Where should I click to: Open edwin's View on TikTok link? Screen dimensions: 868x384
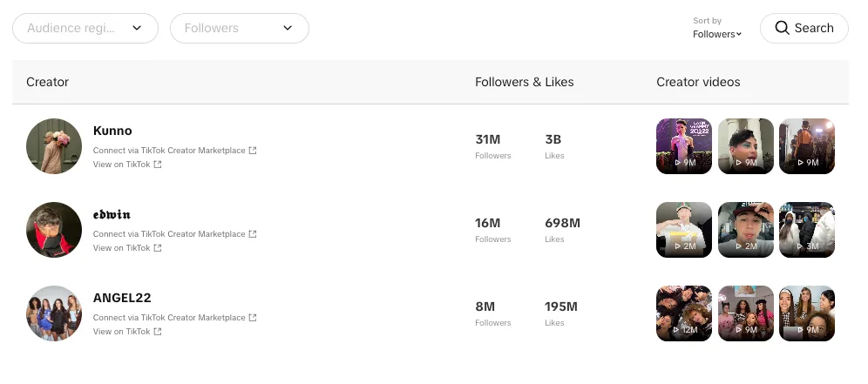pyautogui.click(x=122, y=248)
